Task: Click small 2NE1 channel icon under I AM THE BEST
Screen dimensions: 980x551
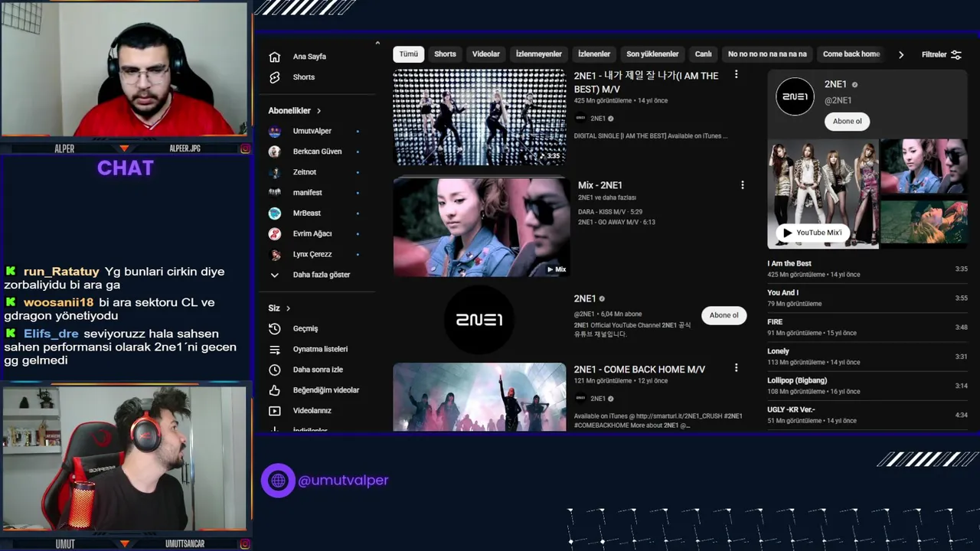Action: 580,119
